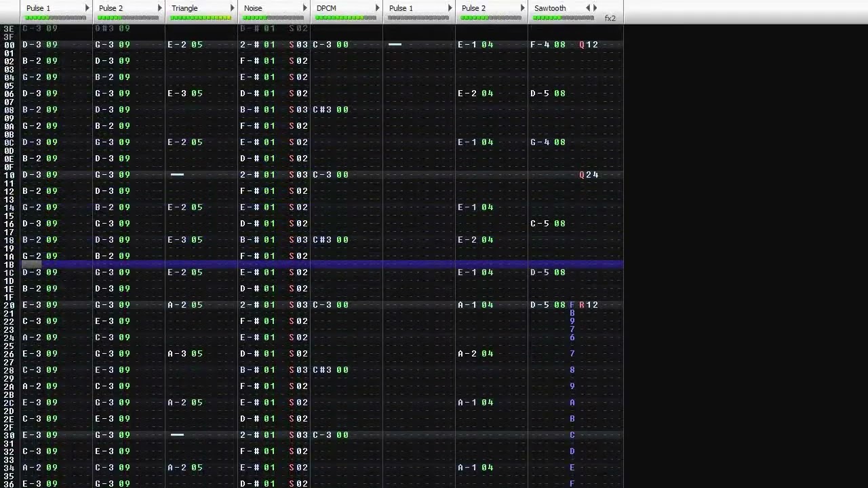Select note cut on row 00 right of DPCM

pos(395,45)
